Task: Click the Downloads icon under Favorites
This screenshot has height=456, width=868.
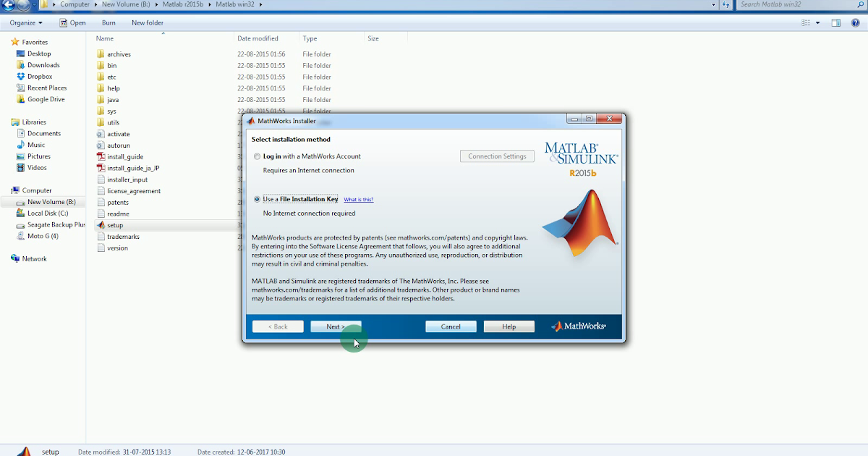Action: click(20, 65)
